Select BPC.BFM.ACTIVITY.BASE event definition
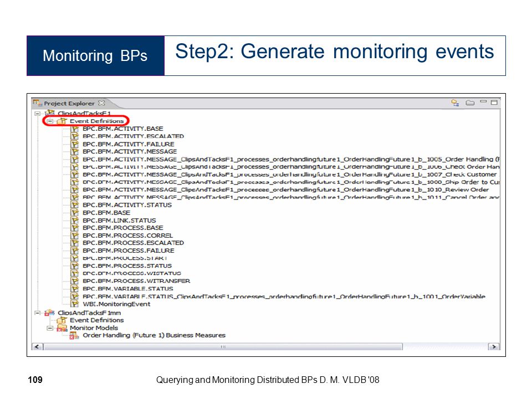The image size is (532, 399). (x=123, y=129)
